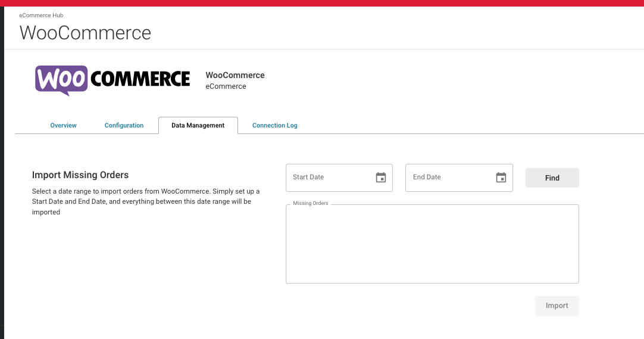This screenshot has width=644, height=339.
Task: Switch to the Configuration tab
Action: tap(124, 125)
